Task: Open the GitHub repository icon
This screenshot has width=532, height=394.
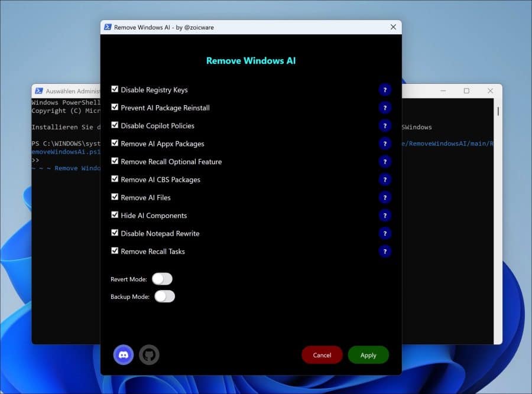Action: point(149,354)
